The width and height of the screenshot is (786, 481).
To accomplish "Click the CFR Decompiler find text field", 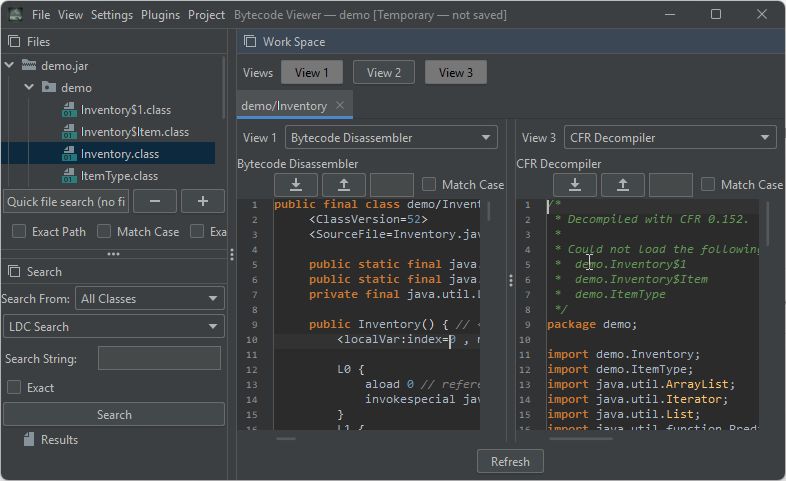I will (671, 185).
